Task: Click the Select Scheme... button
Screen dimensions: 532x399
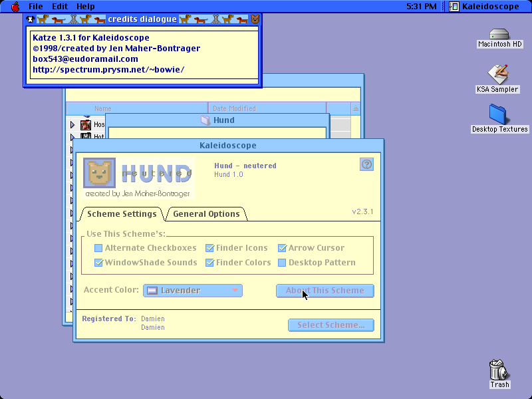Action: [331, 325]
